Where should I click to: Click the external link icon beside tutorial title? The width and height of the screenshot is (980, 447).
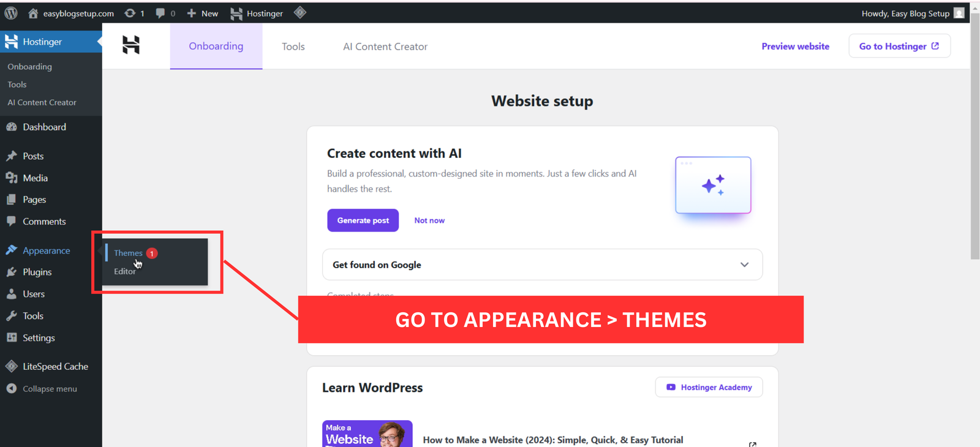coord(752,444)
